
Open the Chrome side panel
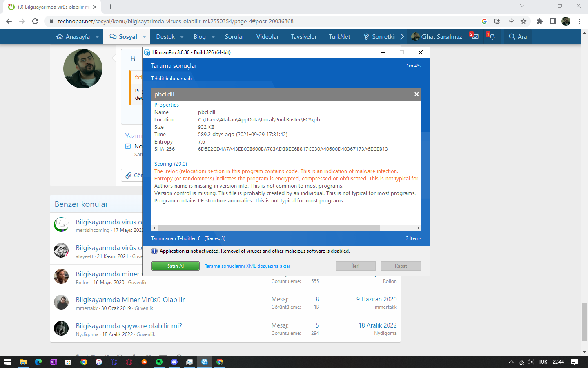click(x=553, y=21)
